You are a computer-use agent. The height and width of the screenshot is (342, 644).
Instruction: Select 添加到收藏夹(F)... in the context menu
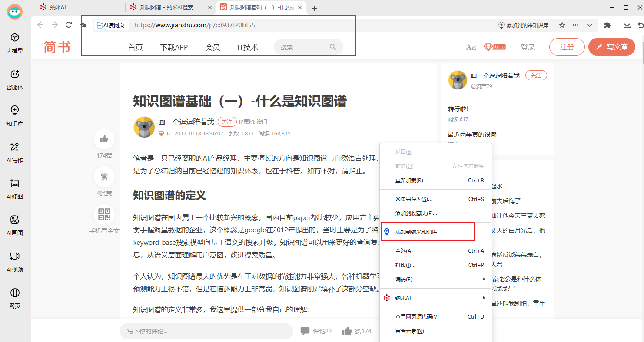tap(436, 214)
